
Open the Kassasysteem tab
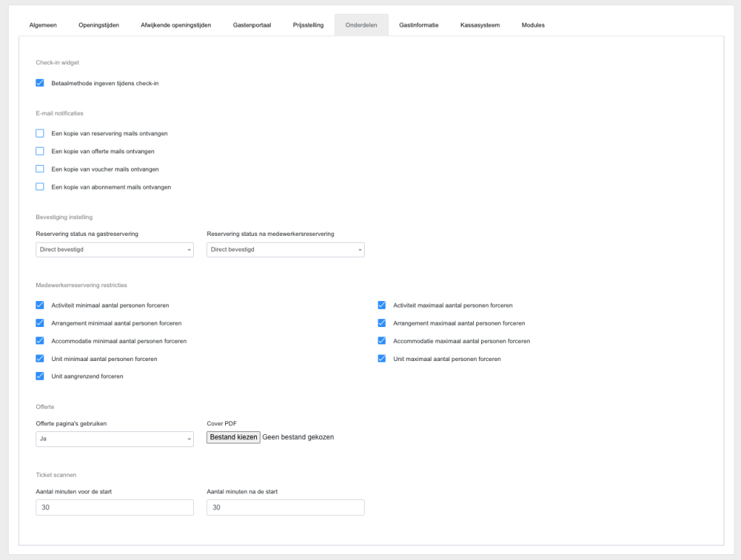[x=480, y=25]
